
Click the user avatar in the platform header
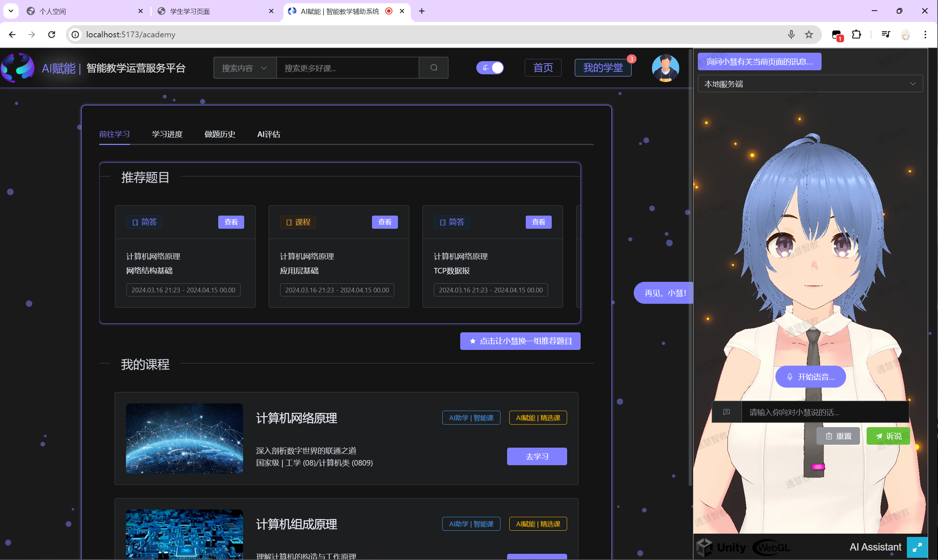pos(665,68)
